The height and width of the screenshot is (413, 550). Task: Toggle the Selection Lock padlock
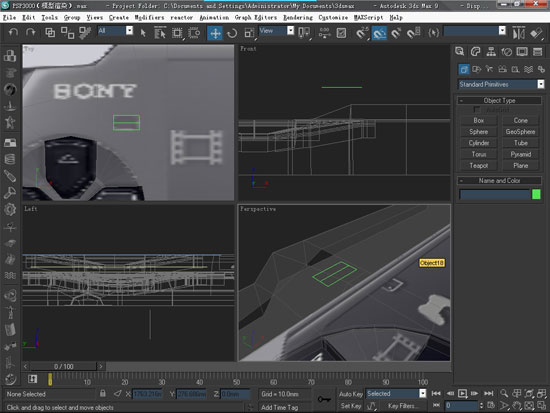[103, 393]
